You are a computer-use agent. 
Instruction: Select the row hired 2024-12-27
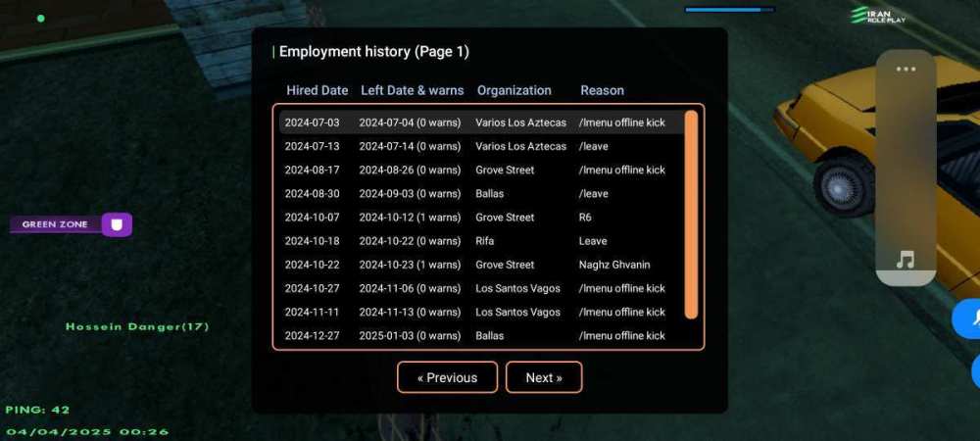point(481,336)
